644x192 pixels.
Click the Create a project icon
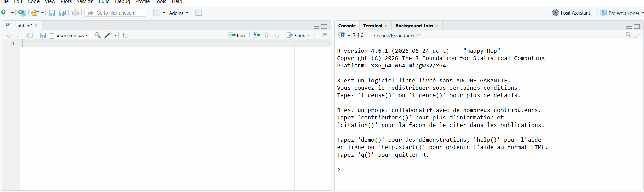(22, 13)
